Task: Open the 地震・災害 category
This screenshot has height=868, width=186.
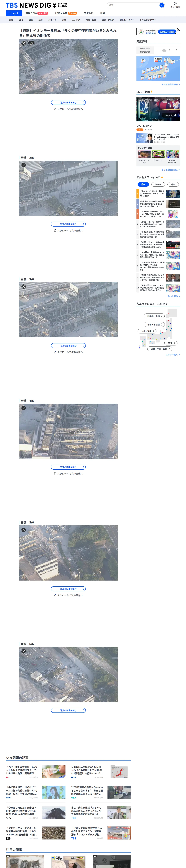Action: click(x=91, y=20)
